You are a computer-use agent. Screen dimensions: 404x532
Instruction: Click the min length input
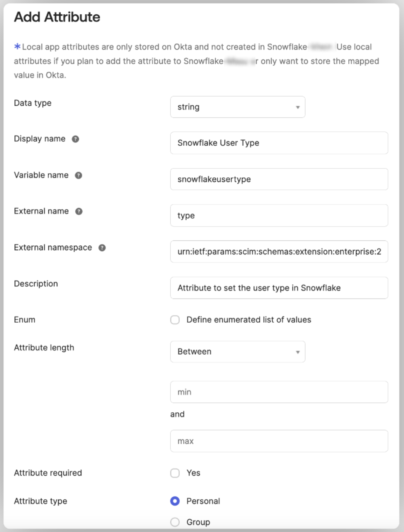279,392
